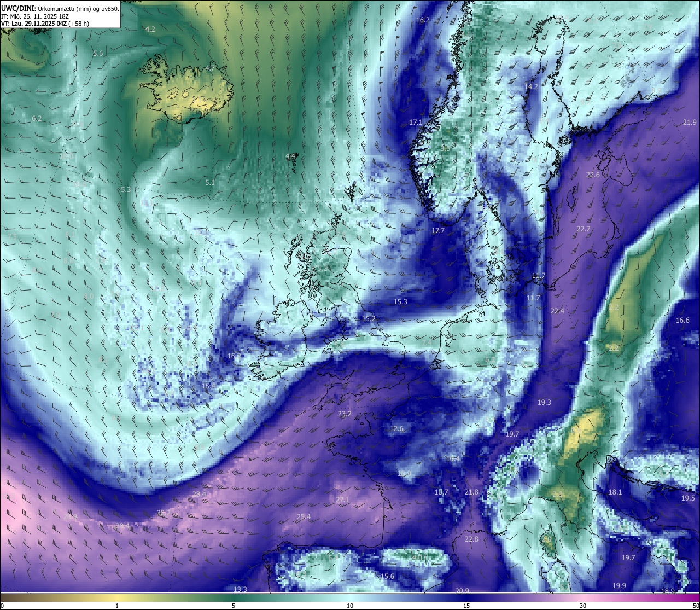Click the title text 'UWC/DINI: Úrkomumætti (mm) og uv850.'

coord(60,8)
